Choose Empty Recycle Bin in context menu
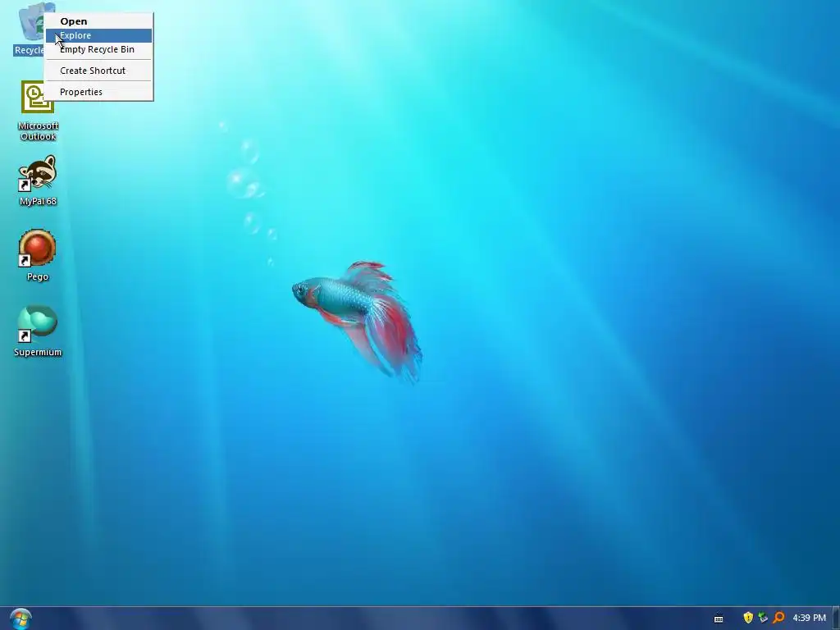840x630 pixels. pyautogui.click(x=98, y=49)
